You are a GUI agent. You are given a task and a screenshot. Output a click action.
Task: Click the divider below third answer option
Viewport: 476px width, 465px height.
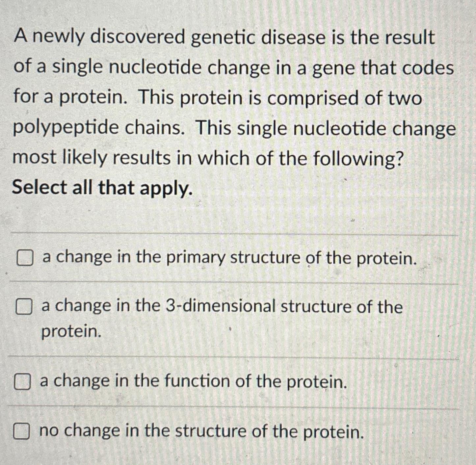[x=230, y=408]
